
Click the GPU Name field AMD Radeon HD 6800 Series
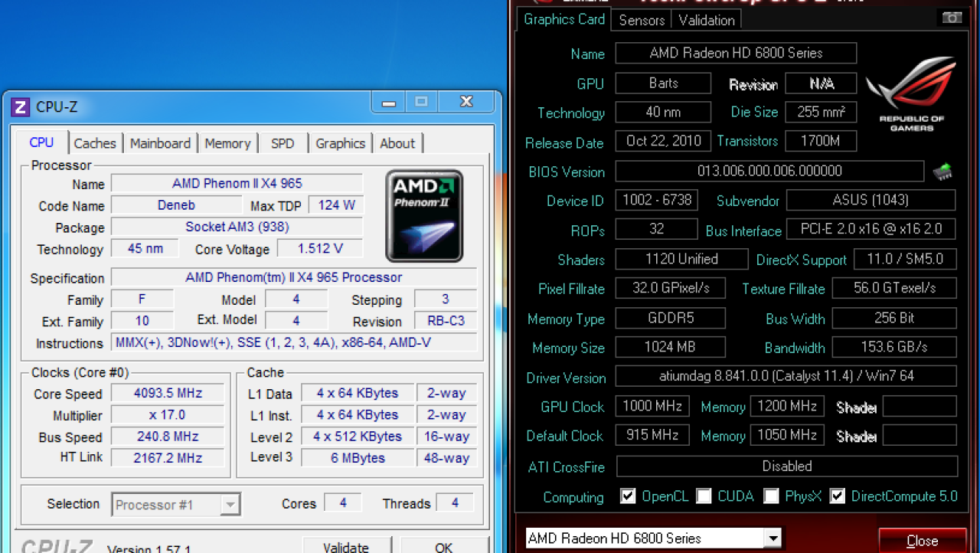736,53
